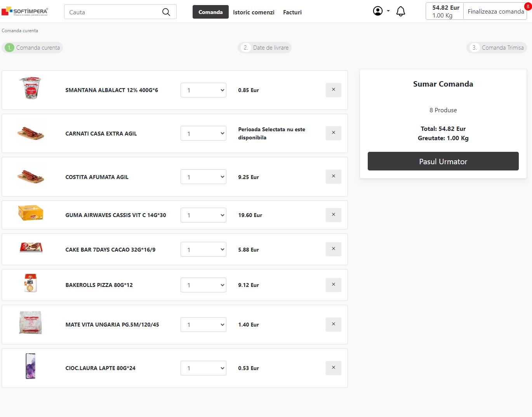The height and width of the screenshot is (417, 532).
Task: Click 'Greutate: 1.00 Kg' in summary
Action: [x=443, y=138]
